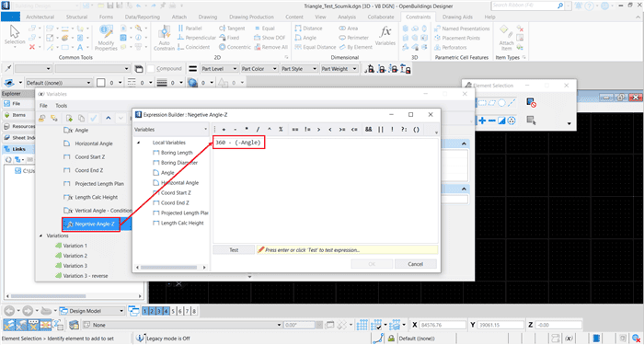
Task: Click the Perforators tool
Action: (450, 47)
